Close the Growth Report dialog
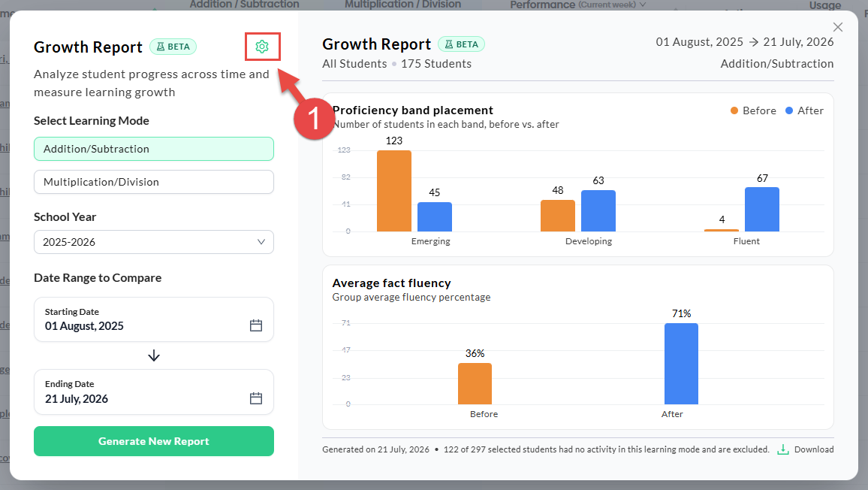Viewport: 868px width, 490px height. pos(837,27)
